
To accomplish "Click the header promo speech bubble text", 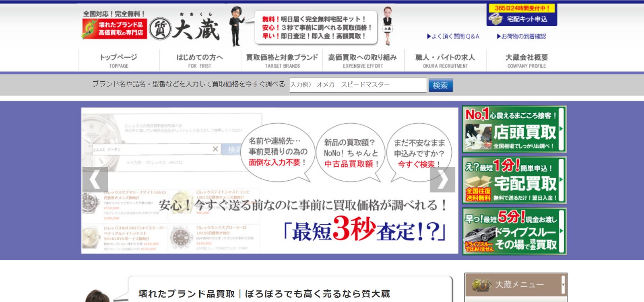I will click(316, 27).
